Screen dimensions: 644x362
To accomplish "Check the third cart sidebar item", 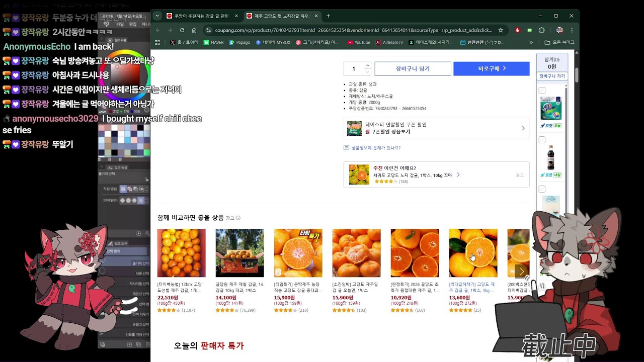I will coord(542,189).
